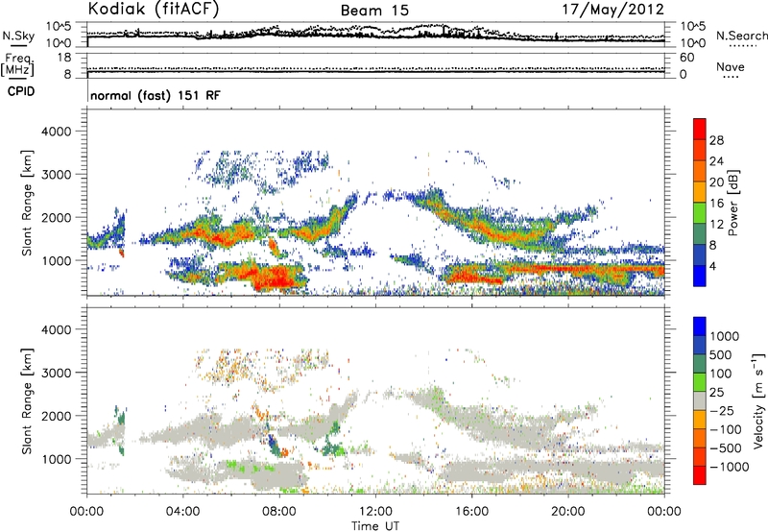The image size is (768, 532).
Task: Click the '16:00' time axis label
Action: pyautogui.click(x=471, y=512)
